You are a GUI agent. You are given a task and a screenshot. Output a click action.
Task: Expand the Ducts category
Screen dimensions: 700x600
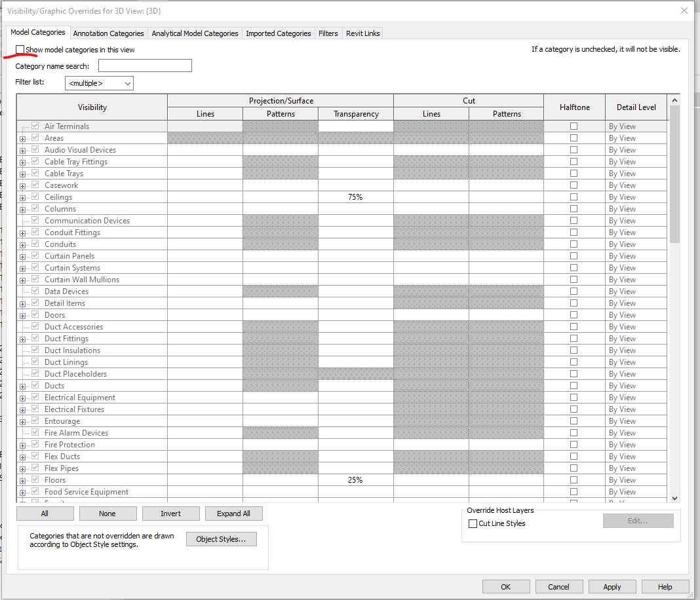[x=22, y=385]
